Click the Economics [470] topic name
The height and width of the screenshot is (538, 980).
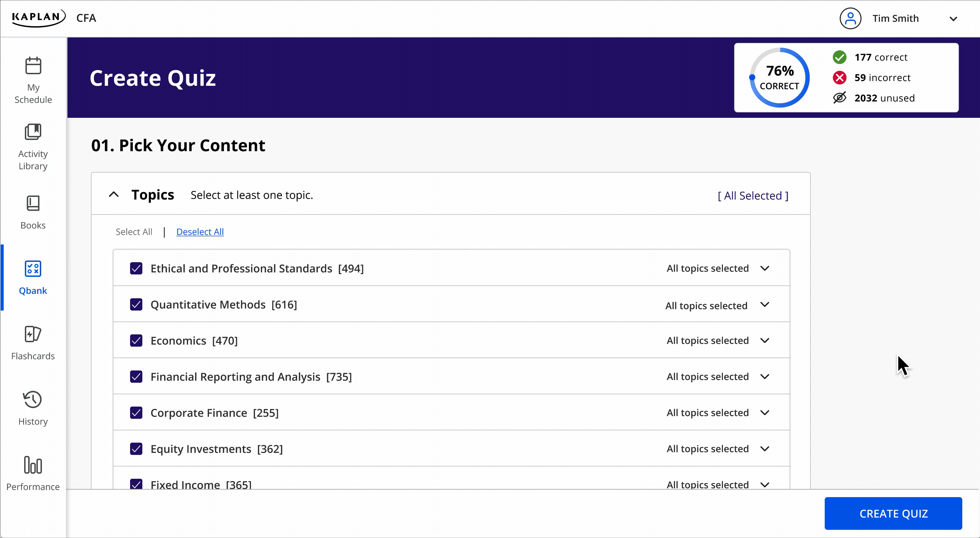pos(194,341)
